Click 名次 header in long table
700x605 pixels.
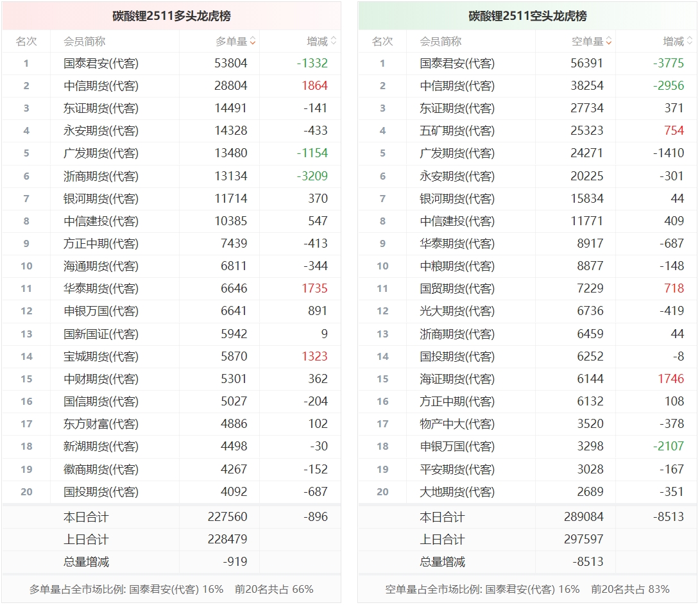(x=26, y=42)
